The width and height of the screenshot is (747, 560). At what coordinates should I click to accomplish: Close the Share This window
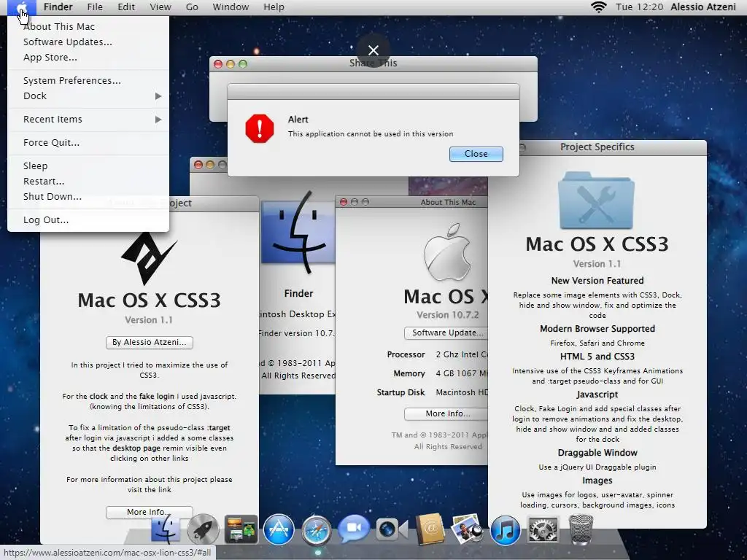(x=218, y=64)
